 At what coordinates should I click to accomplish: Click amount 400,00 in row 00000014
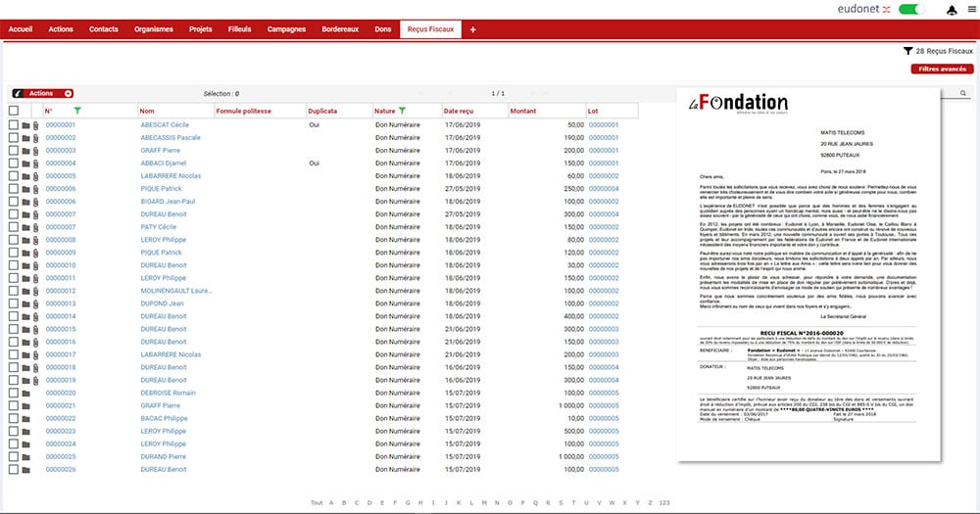point(573,316)
